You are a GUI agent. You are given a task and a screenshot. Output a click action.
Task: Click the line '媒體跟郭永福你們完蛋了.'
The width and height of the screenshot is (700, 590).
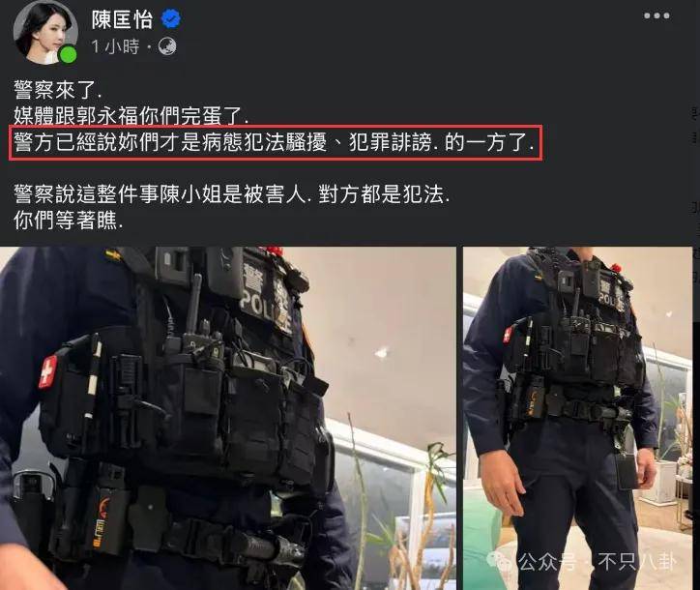point(131,116)
